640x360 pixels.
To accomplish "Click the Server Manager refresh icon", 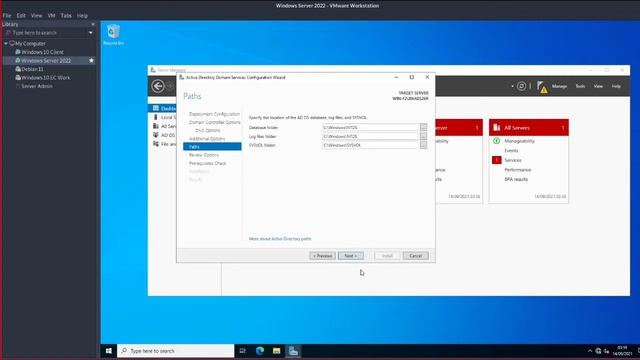I will pos(521,86).
